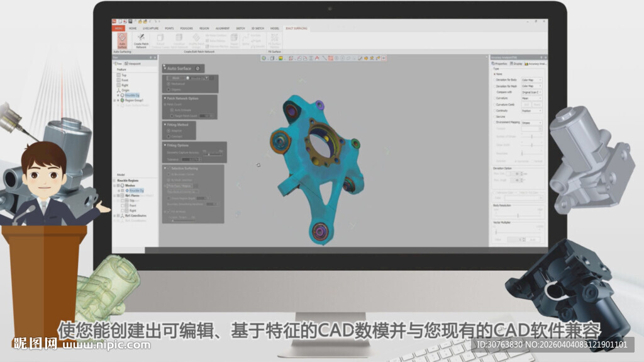Click the app logo in title bar
644x362 pixels.
click(114, 21)
